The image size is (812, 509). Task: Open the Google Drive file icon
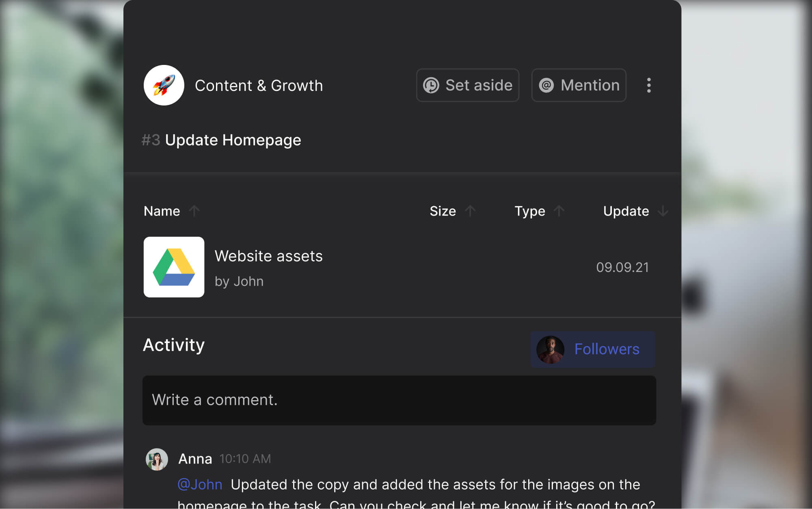174,267
